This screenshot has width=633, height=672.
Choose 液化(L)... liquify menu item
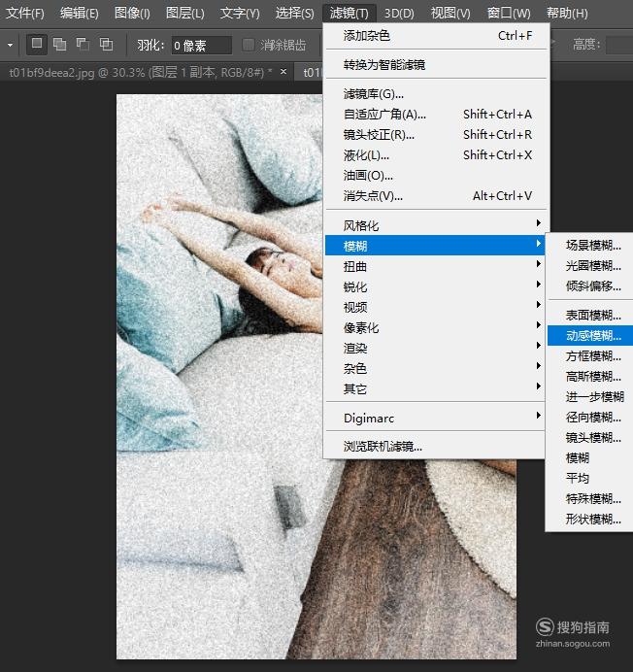(436, 155)
